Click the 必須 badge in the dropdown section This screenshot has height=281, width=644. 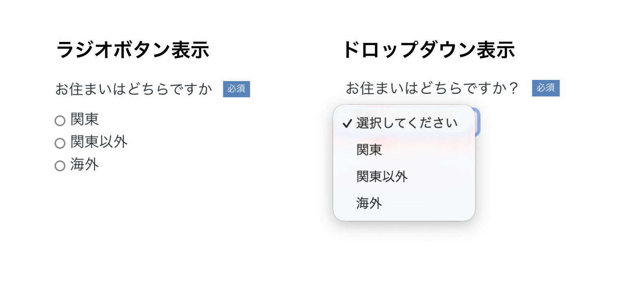coord(546,88)
